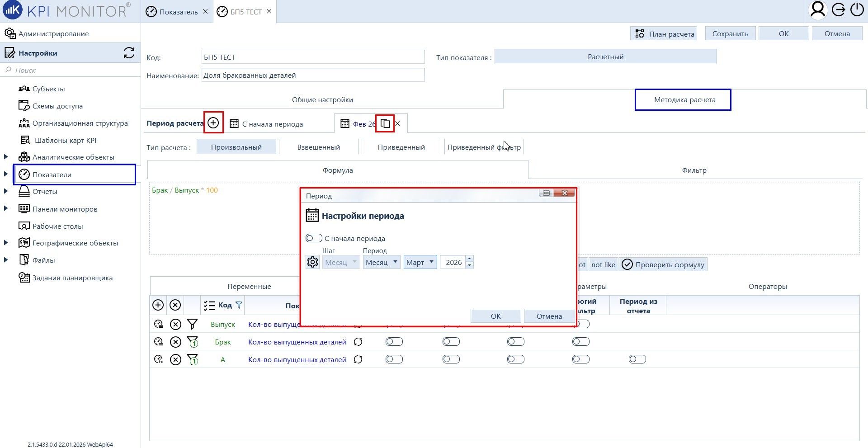Image resolution: width=868 pixels, height=448 pixels.
Task: Click refresh icon in Брак row
Action: click(x=358, y=342)
